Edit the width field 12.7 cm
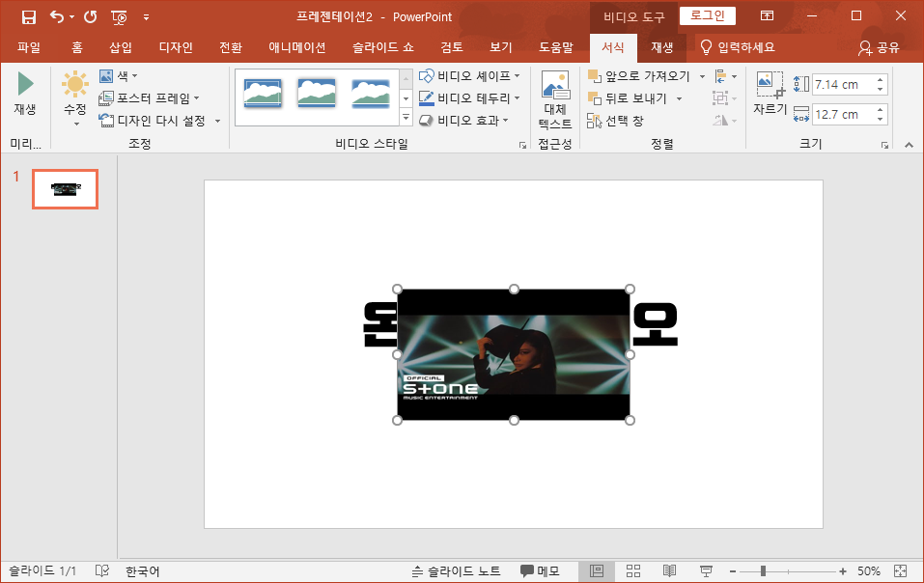The image size is (924, 583). [842, 115]
